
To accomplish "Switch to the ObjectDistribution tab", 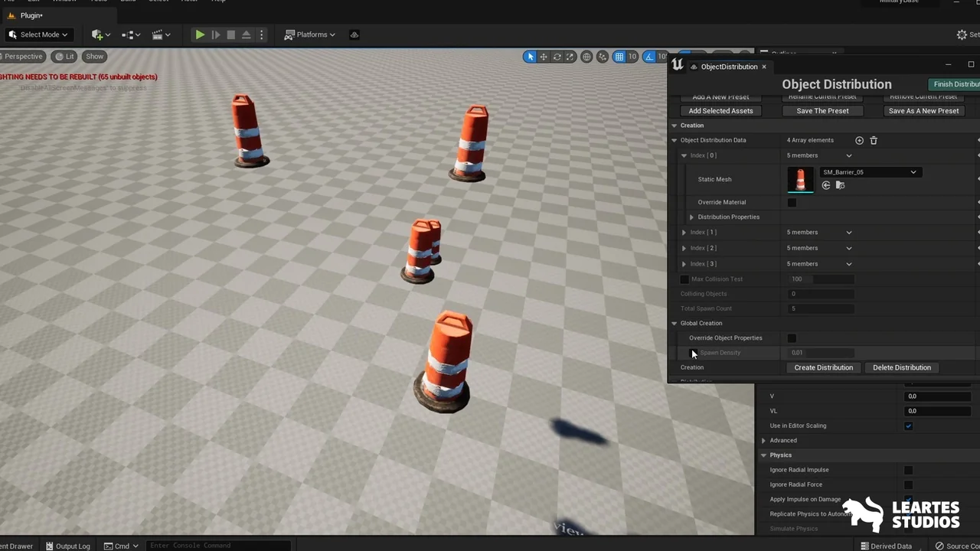I will [x=728, y=67].
